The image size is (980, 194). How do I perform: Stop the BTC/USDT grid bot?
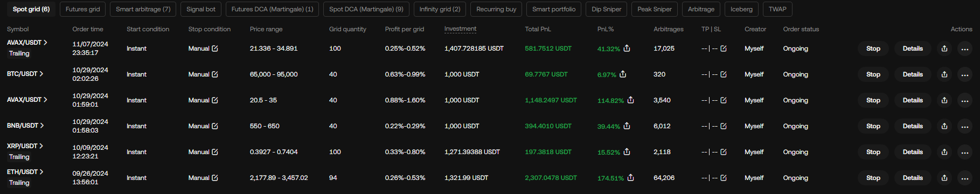pyautogui.click(x=873, y=74)
